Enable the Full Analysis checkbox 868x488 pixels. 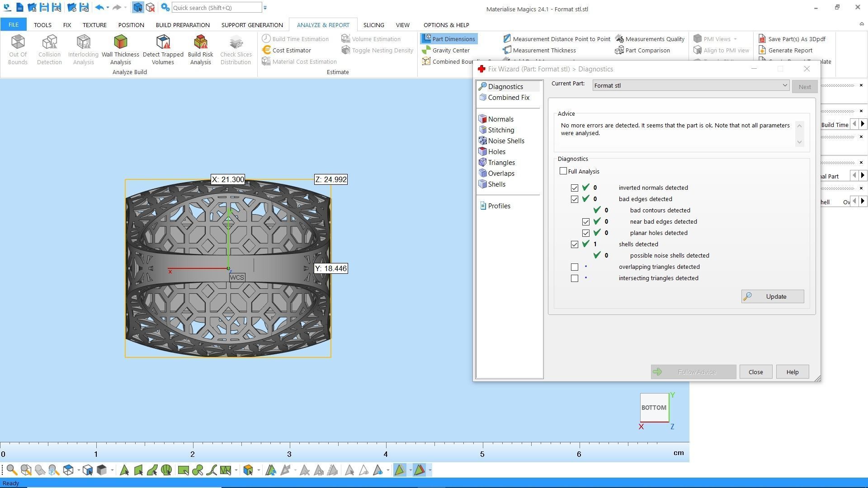(563, 171)
